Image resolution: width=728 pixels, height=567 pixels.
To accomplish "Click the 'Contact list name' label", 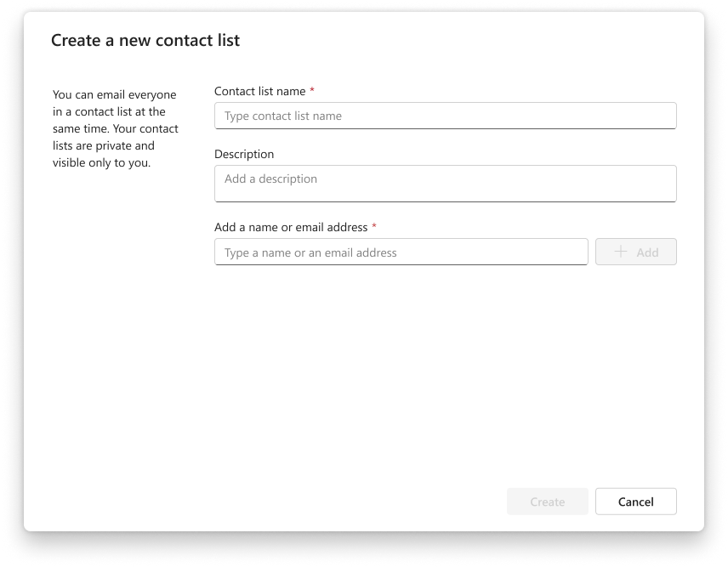I will (x=261, y=91).
